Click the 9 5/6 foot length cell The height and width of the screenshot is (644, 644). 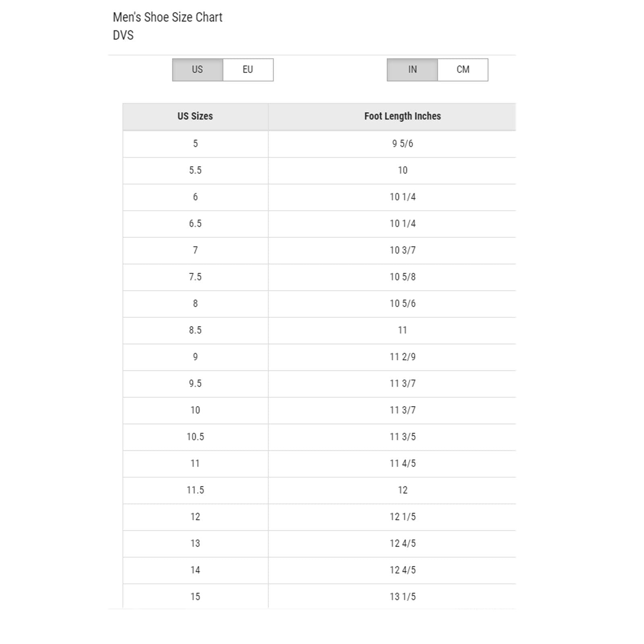point(402,144)
